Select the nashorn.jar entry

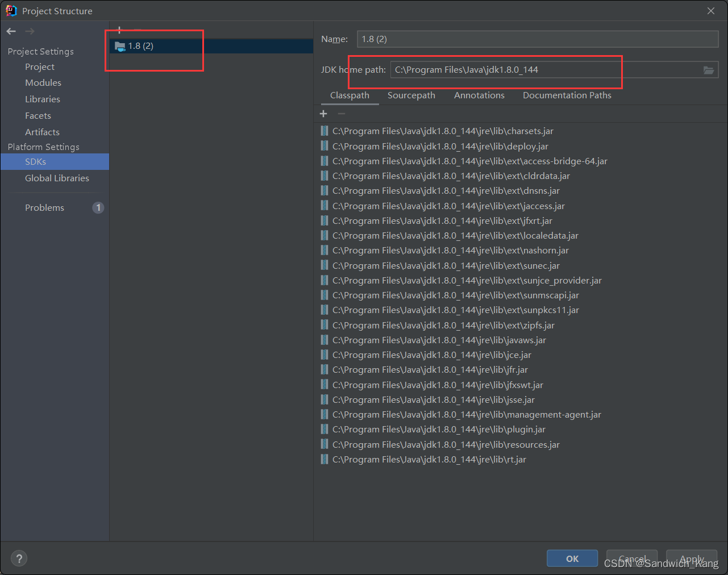point(445,251)
